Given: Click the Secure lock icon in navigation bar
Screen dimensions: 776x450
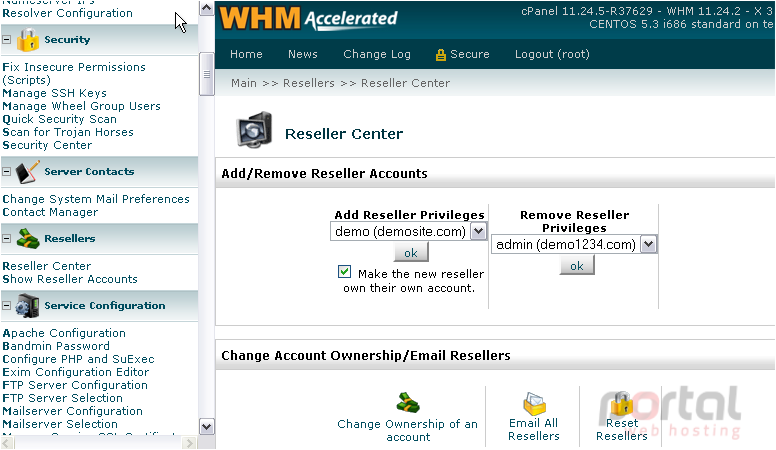Looking at the screenshot, I should 440,55.
